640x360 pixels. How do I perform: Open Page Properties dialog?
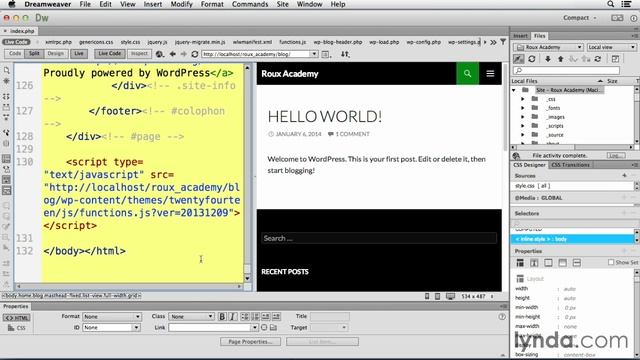tap(250, 342)
